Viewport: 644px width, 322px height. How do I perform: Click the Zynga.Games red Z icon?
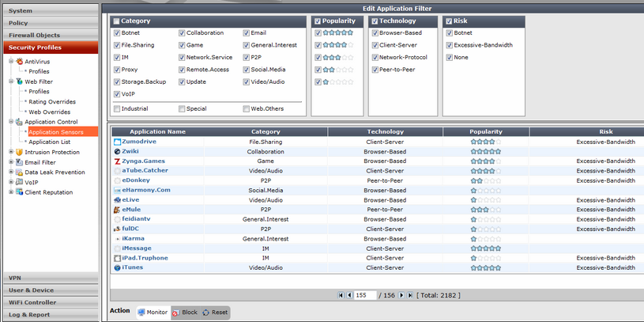(118, 161)
